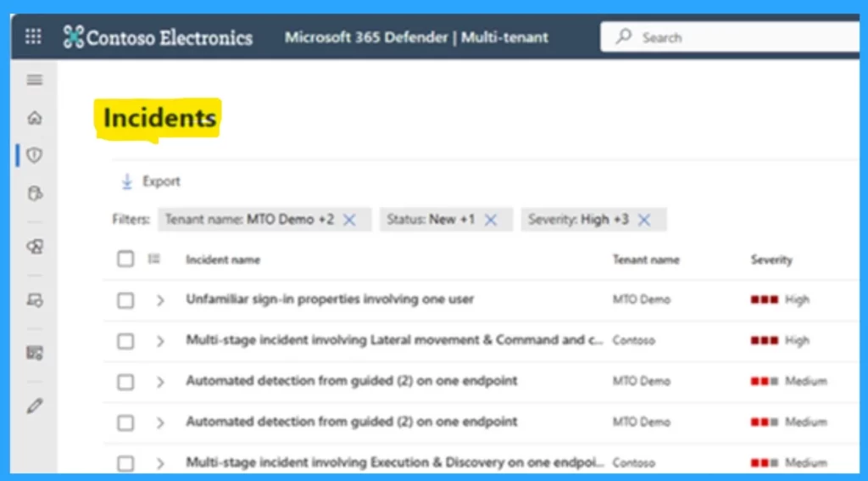
Task: Open the sidebar icon below the third divider
Action: [x=35, y=352]
